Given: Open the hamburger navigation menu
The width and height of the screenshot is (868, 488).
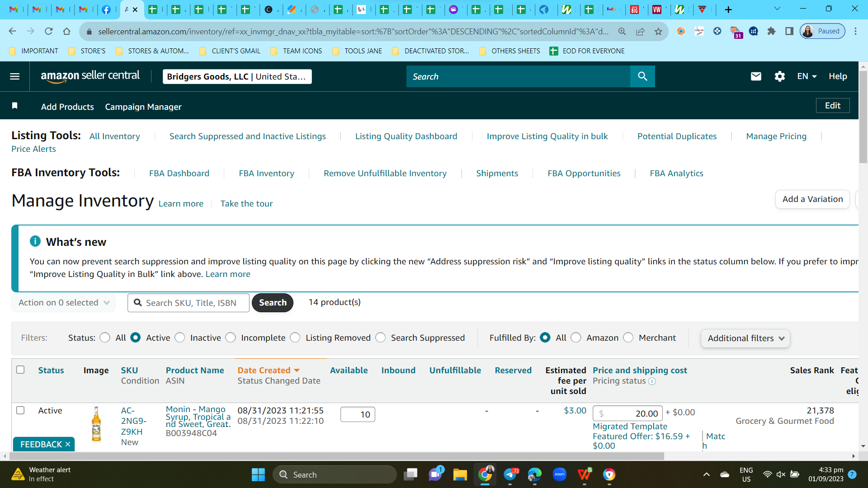Looking at the screenshot, I should [15, 76].
